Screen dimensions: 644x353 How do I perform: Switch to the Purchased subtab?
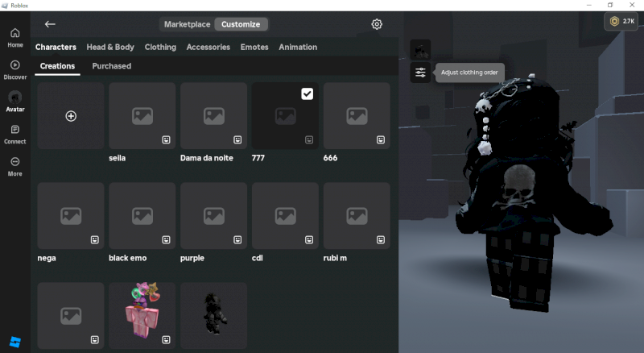(x=112, y=66)
